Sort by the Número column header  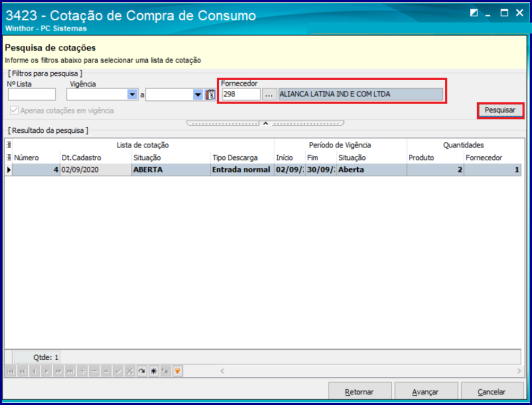[x=36, y=158]
